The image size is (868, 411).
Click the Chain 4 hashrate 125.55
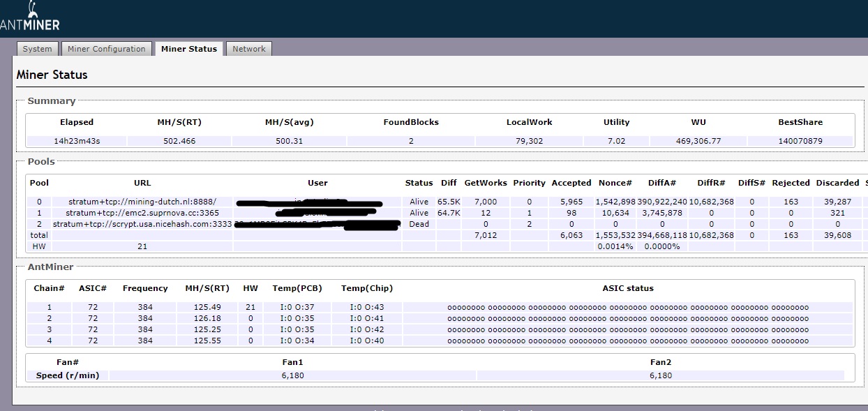coord(208,341)
